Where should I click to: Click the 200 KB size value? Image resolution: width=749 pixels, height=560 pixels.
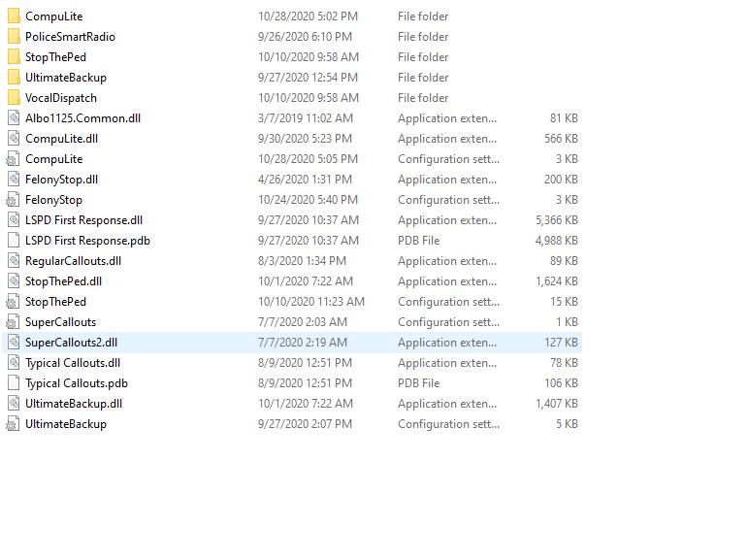562,180
